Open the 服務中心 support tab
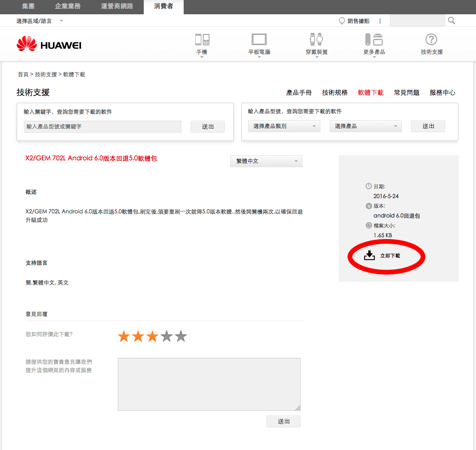Screen dimensions: 476x450 click(442, 93)
